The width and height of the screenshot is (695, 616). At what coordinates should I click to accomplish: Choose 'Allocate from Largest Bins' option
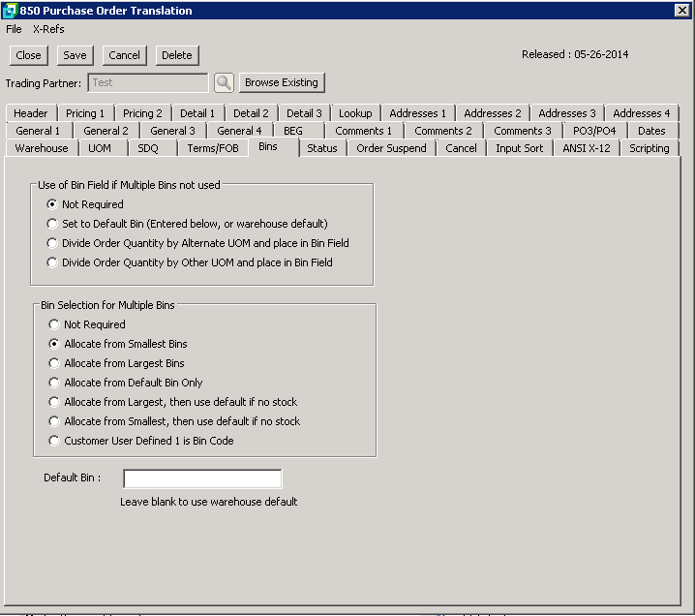tap(54, 363)
